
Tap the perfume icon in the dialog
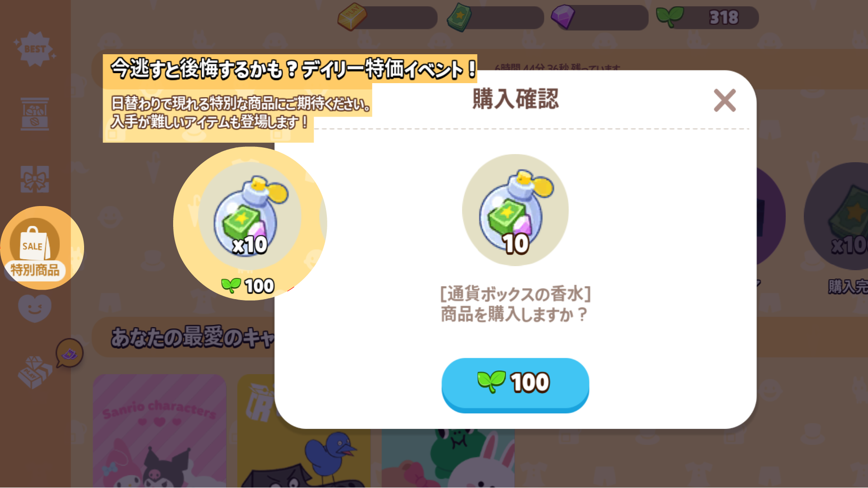point(515,210)
